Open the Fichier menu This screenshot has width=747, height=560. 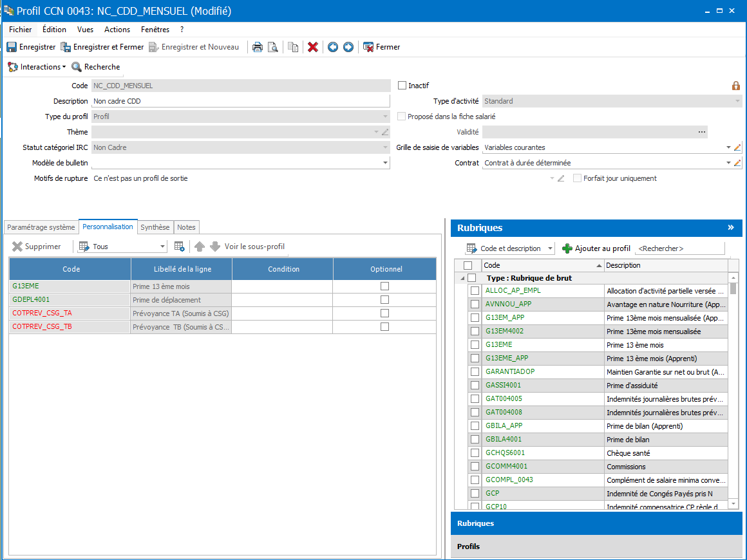pos(21,30)
